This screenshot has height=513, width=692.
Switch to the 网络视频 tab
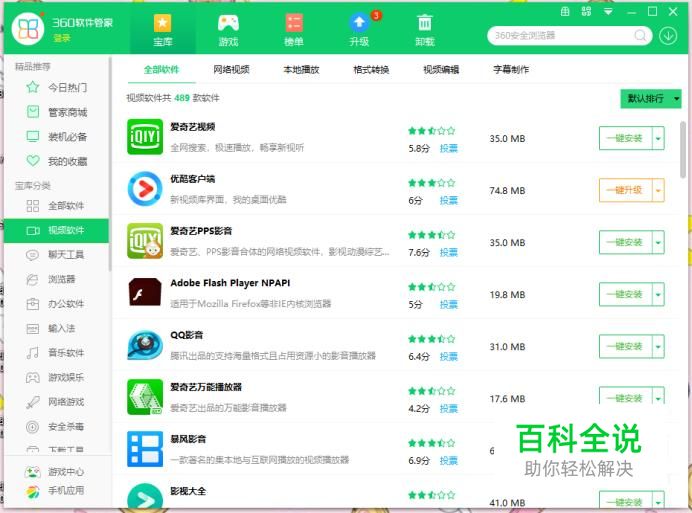tap(231, 70)
